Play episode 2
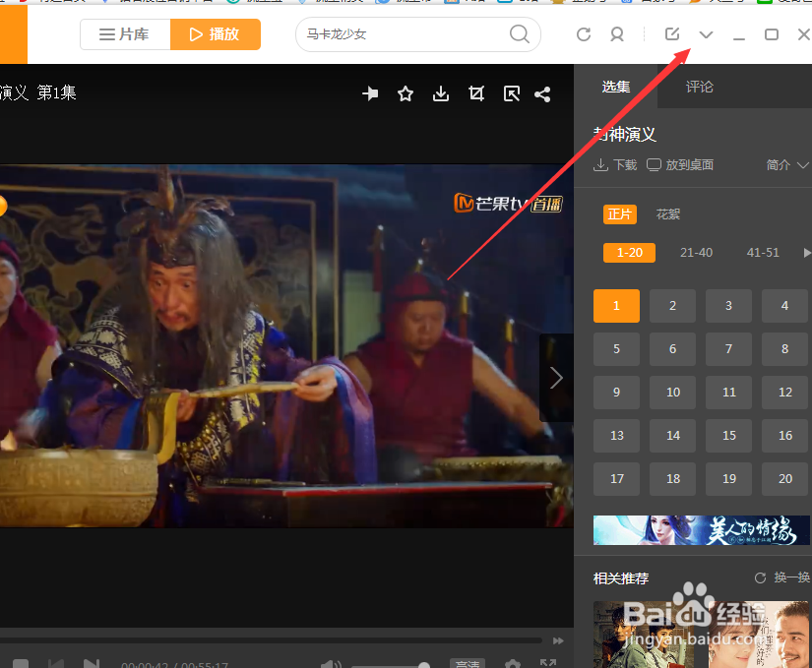The height and width of the screenshot is (668, 812). point(672,306)
